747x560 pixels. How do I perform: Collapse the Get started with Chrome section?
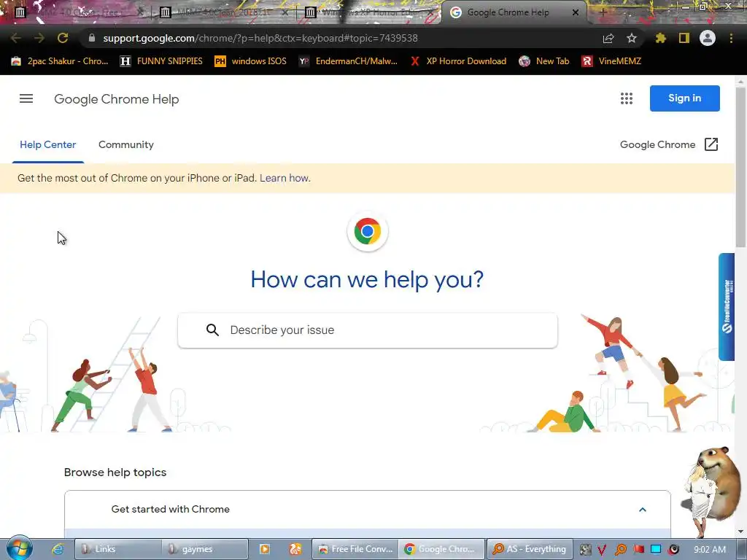[x=642, y=510]
